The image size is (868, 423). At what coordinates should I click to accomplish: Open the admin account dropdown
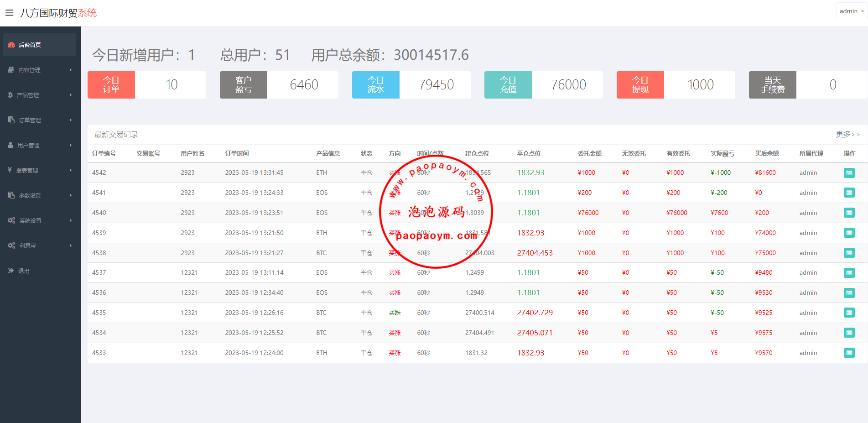851,11
